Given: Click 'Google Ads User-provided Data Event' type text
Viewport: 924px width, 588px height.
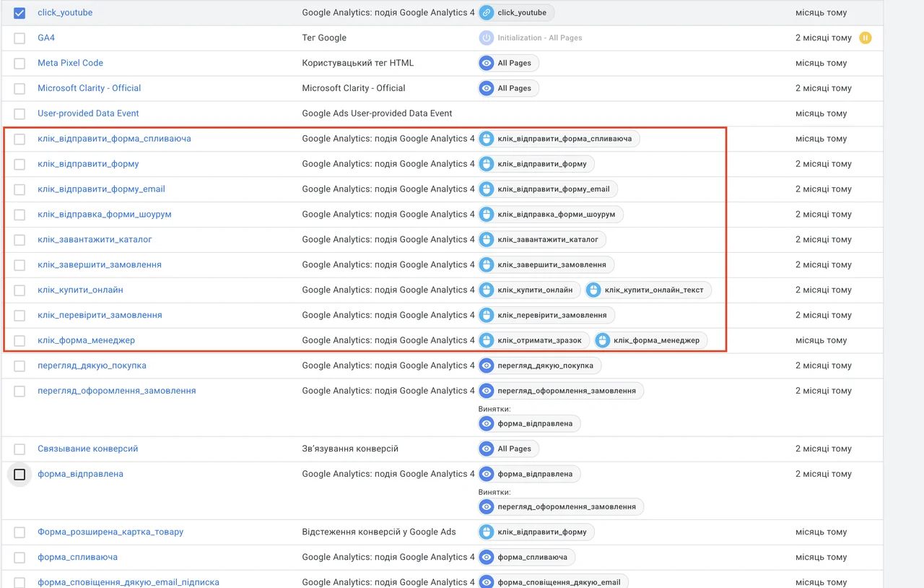Looking at the screenshot, I should tap(377, 113).
